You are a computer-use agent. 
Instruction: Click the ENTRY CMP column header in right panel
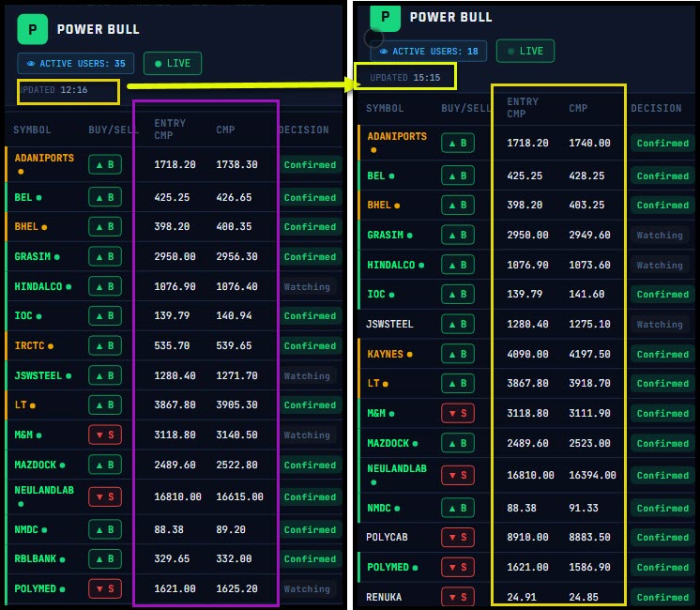[x=523, y=108]
